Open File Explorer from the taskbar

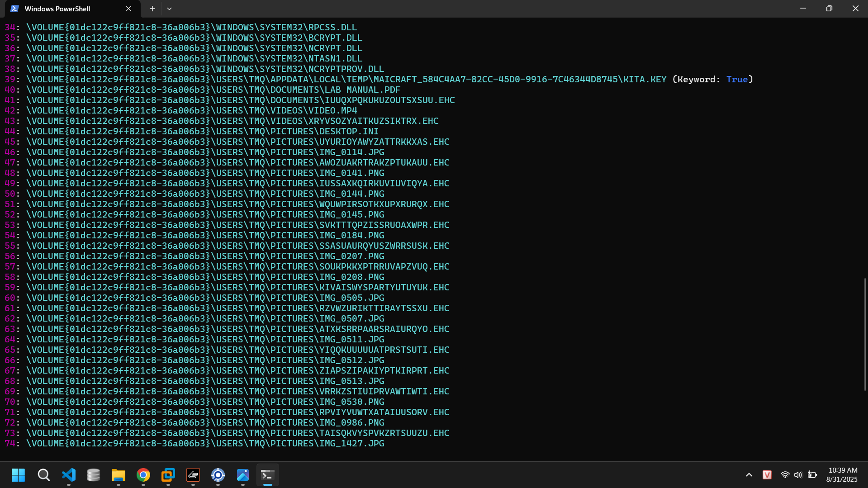coord(119,475)
